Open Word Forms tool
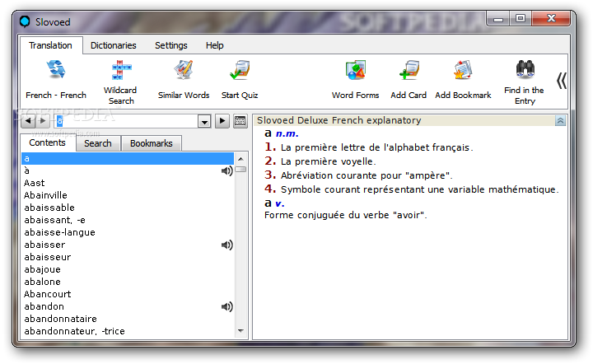 point(356,70)
